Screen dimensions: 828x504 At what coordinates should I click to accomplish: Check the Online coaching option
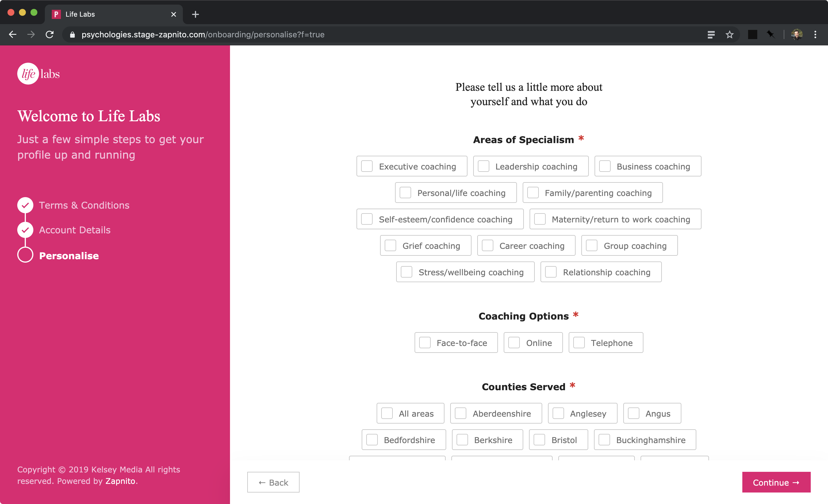514,343
